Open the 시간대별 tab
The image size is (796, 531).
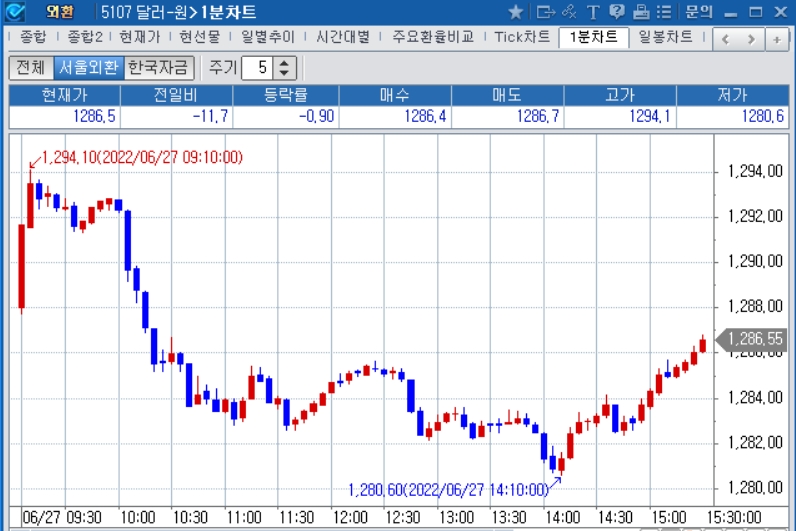(x=343, y=37)
